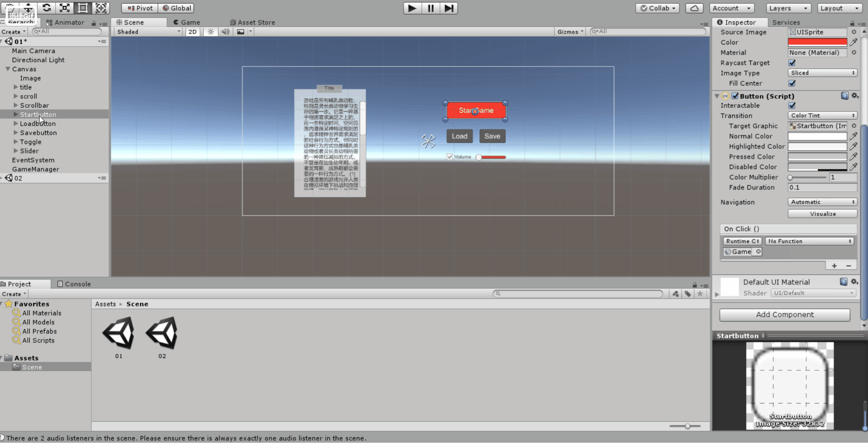Open Button script gear settings menu

[x=855, y=96]
